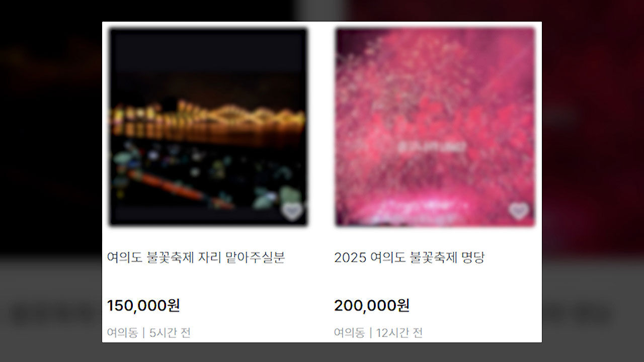Viewport: 644px width, 362px height.
Task: Select the 200,000원 price
Action: coord(372,305)
